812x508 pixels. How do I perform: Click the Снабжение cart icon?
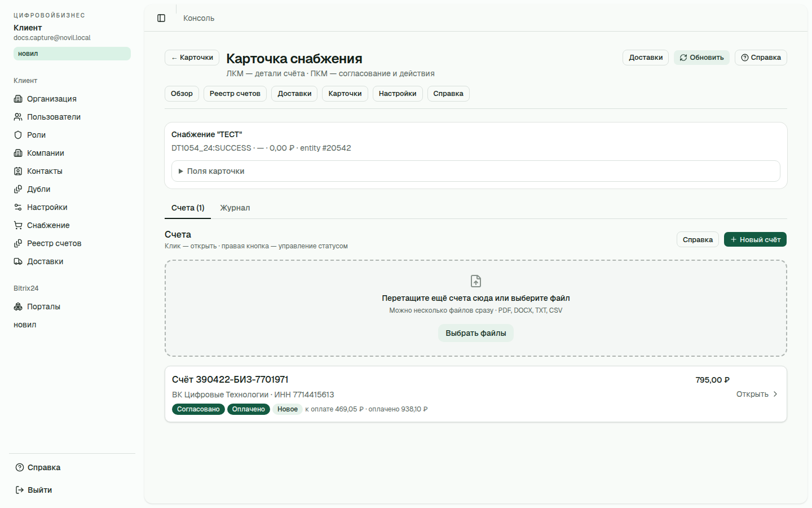pyautogui.click(x=18, y=225)
